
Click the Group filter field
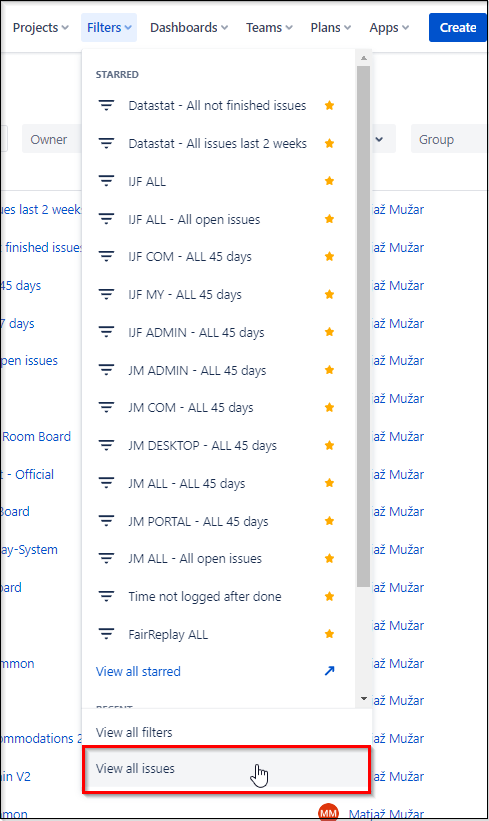coord(450,140)
